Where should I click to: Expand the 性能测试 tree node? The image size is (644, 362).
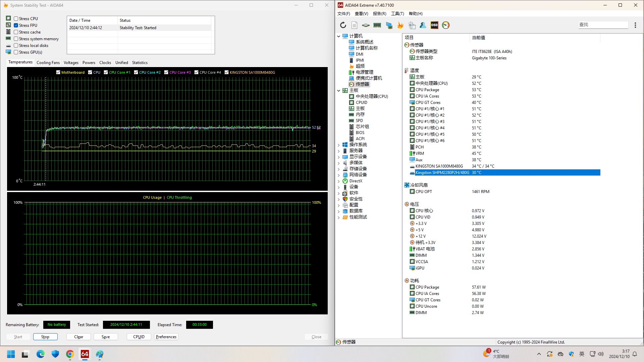coord(338,217)
